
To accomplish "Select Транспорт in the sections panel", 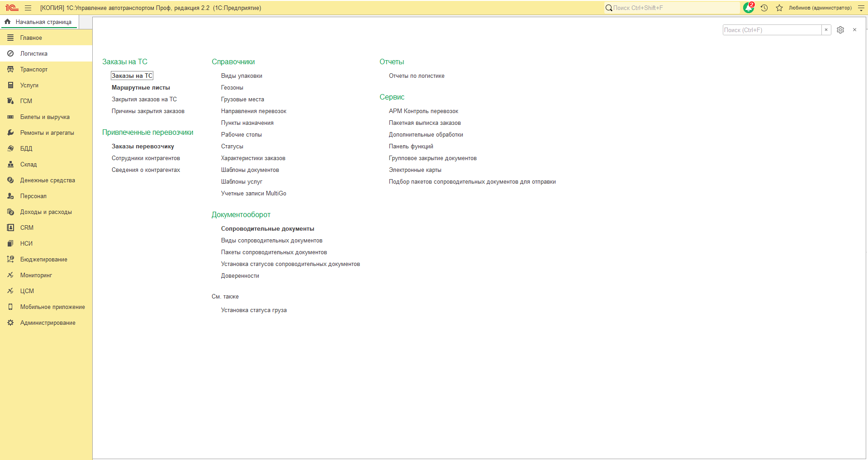I will point(34,69).
